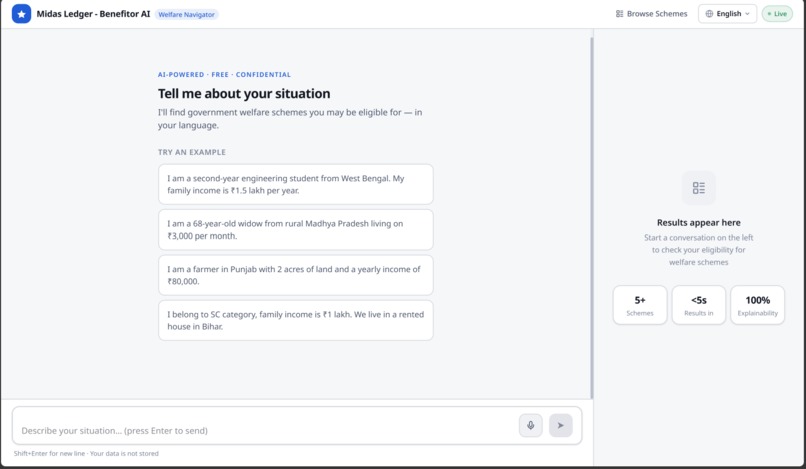
Task: Select the SC category Bihar example
Action: (296, 320)
